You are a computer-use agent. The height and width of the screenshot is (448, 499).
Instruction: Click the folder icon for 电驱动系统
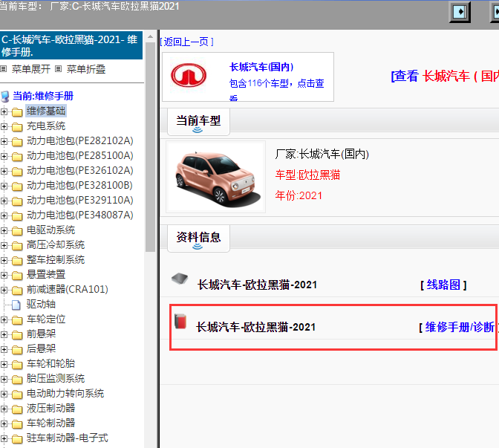coord(17,230)
